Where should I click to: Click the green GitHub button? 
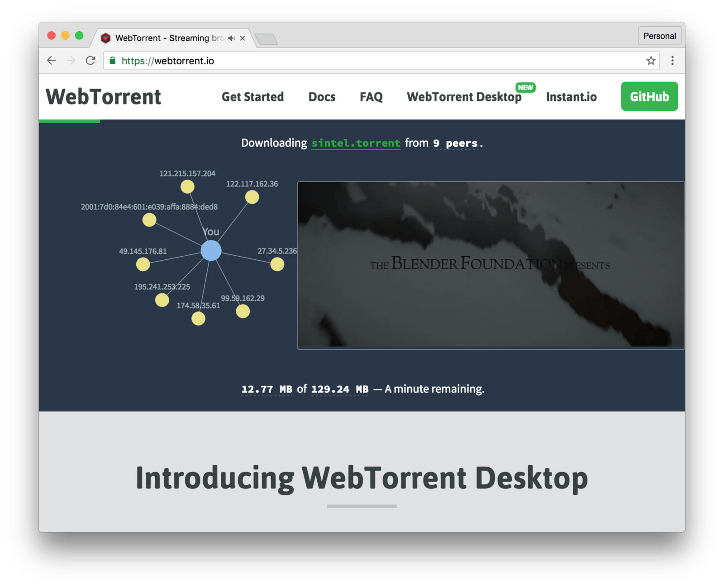649,96
